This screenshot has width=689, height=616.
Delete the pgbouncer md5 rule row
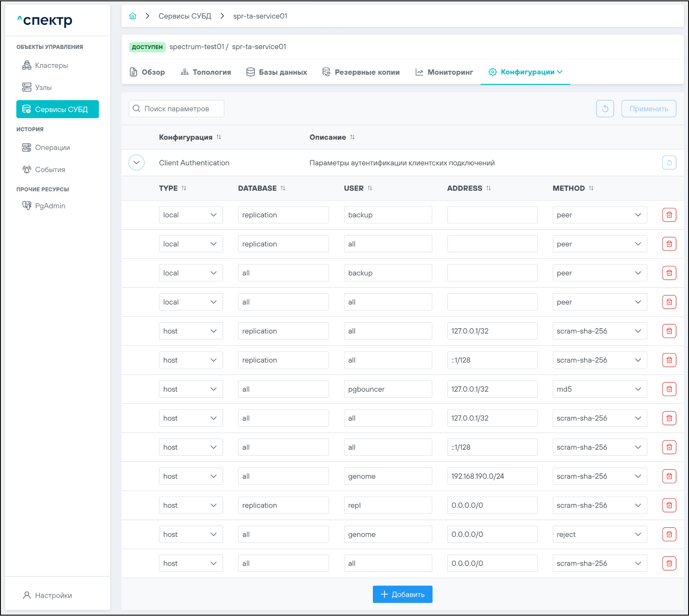(669, 389)
